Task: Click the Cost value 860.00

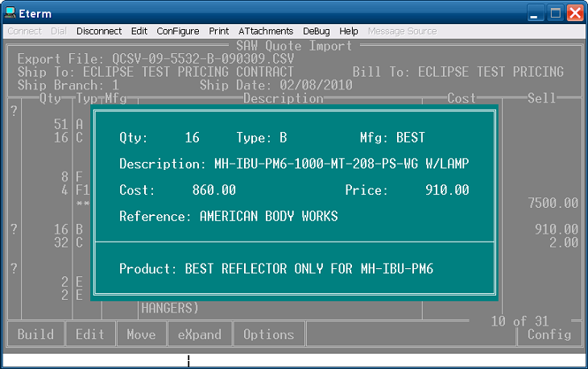Action: 214,190
